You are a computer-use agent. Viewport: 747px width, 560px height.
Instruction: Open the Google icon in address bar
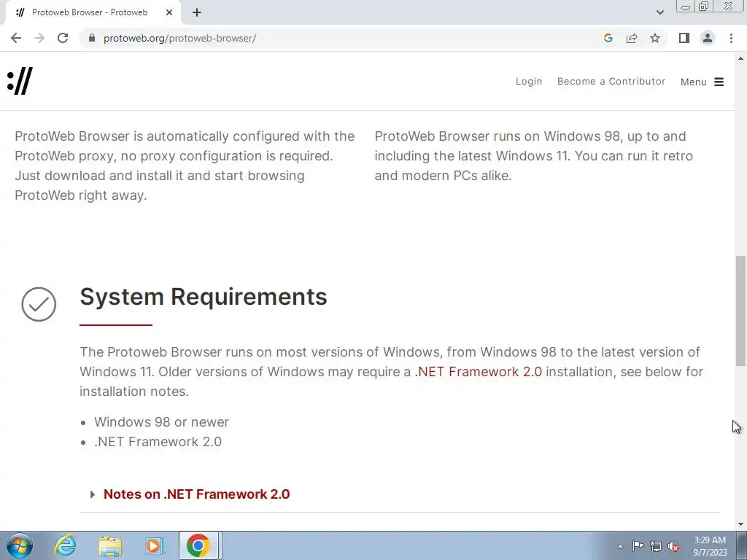tap(608, 38)
